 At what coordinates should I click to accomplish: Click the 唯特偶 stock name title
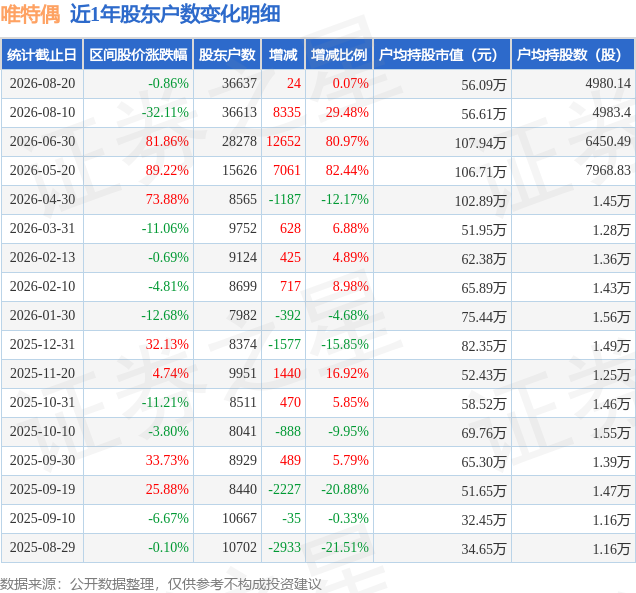30,15
